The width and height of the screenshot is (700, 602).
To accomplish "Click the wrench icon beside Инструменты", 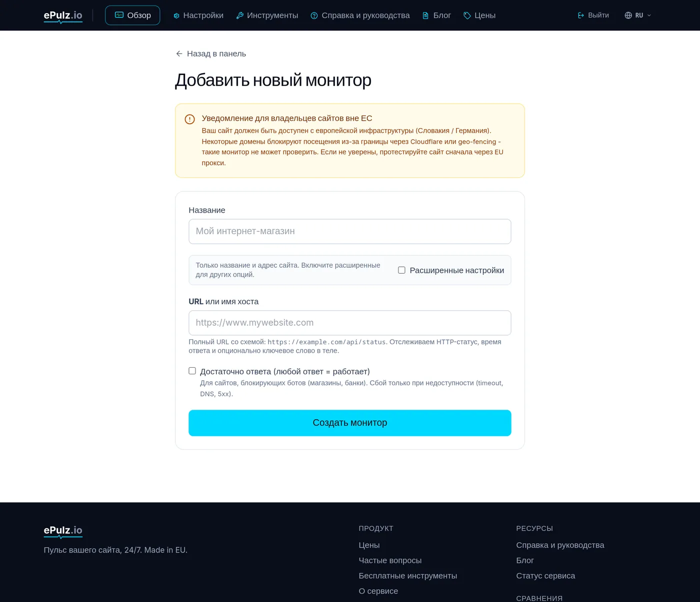I will [239, 16].
